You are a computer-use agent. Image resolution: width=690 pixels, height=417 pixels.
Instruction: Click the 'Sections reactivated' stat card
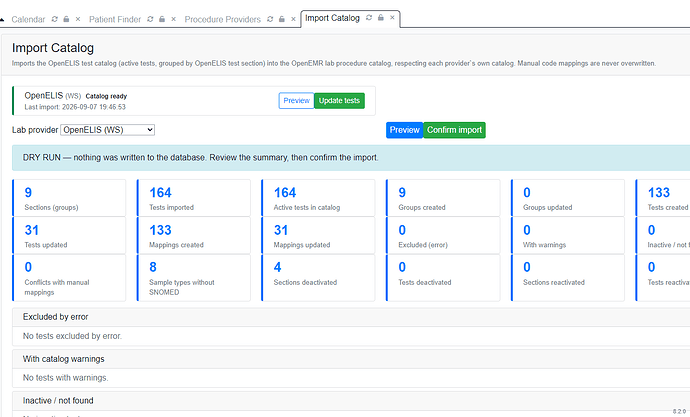point(568,278)
